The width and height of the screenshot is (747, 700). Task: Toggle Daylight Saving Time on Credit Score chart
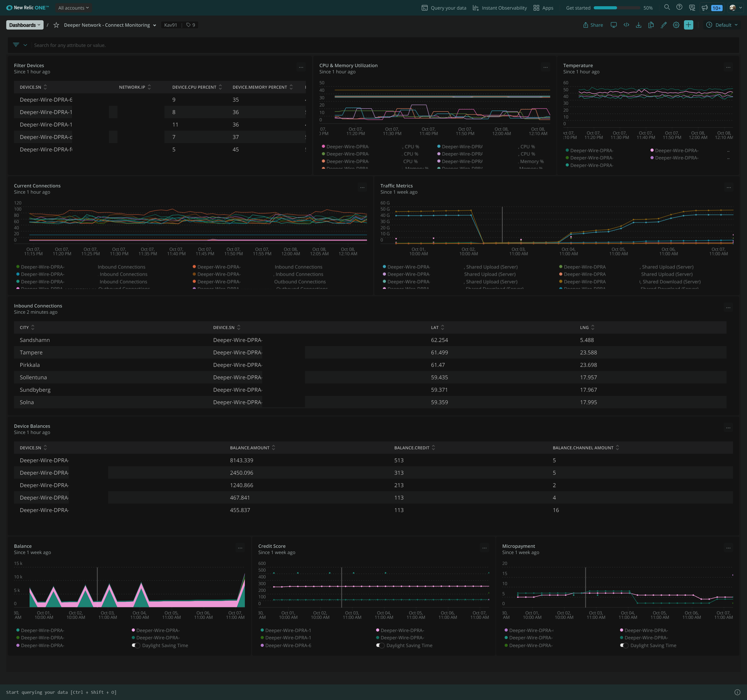[x=380, y=645]
